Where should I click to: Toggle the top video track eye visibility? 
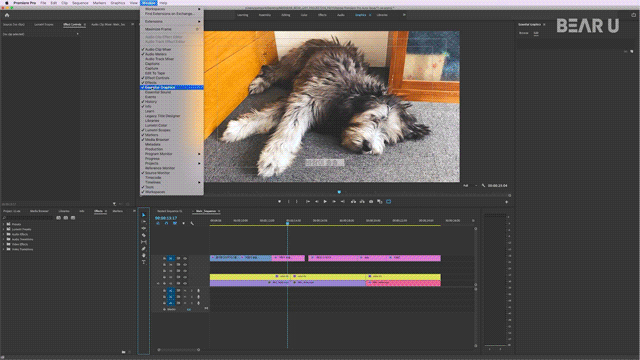[185, 258]
